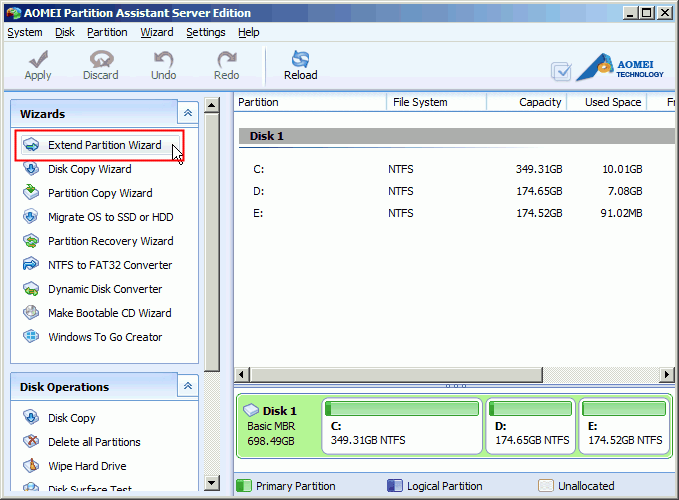Sort by the Capacity column header
This screenshot has width=679, height=500.
tap(527, 102)
